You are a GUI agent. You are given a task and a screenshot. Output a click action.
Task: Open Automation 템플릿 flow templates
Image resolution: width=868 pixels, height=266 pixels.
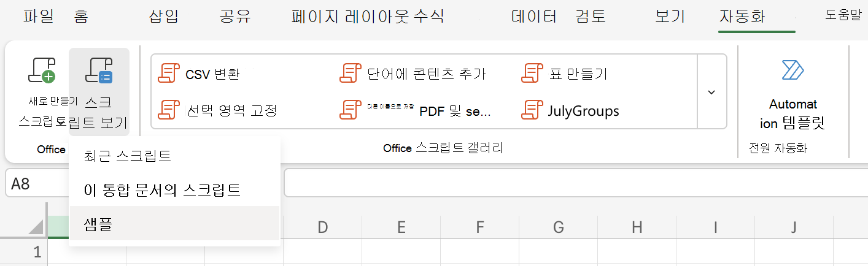point(792,94)
